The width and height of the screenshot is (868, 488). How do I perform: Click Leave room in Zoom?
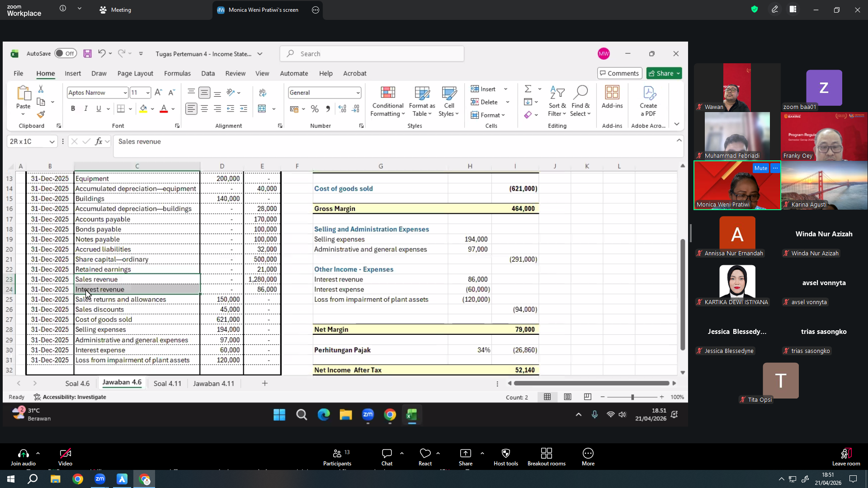(x=846, y=456)
